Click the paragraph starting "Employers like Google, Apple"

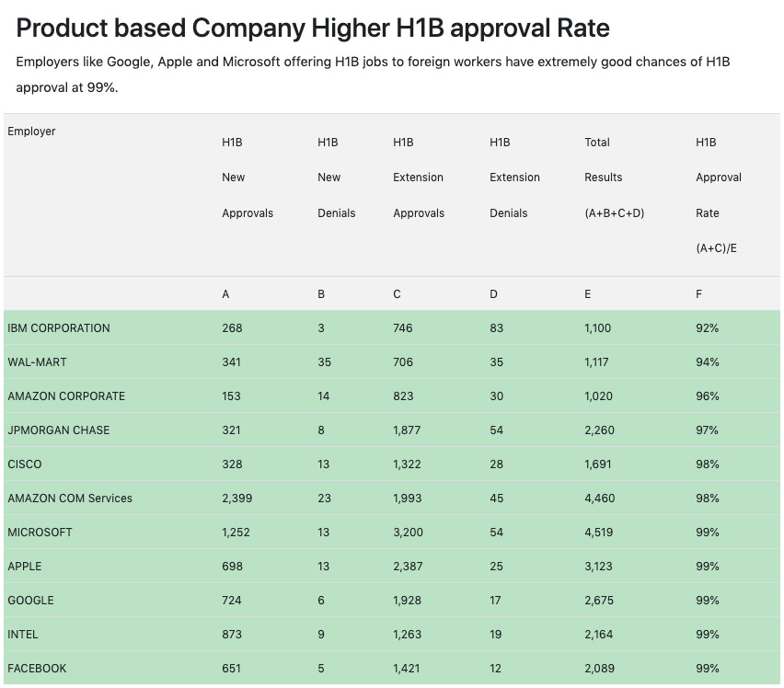[373, 75]
